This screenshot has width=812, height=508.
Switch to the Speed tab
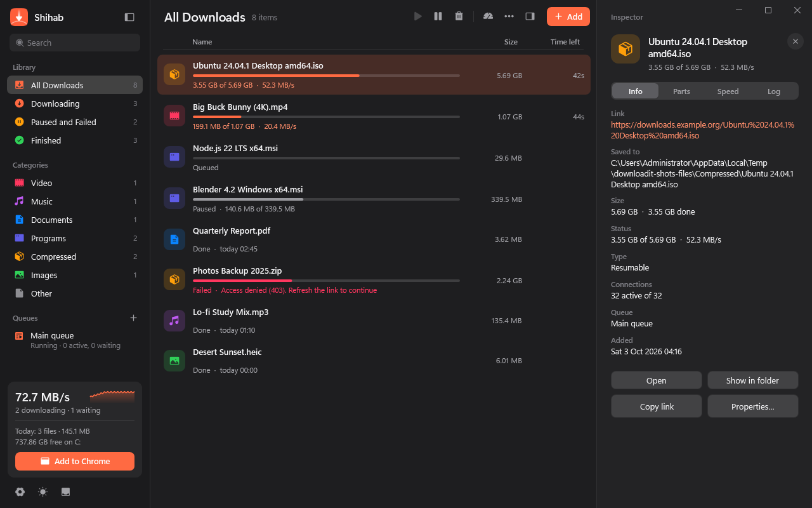click(x=728, y=91)
